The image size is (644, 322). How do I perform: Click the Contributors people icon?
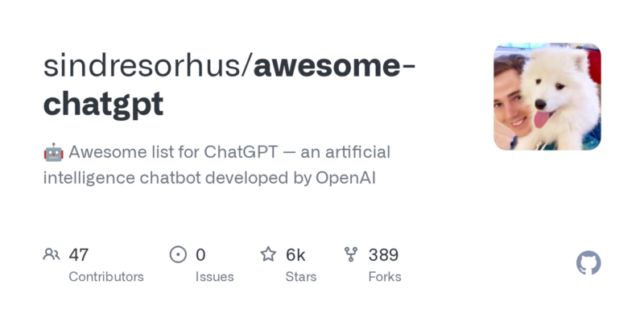[52, 255]
